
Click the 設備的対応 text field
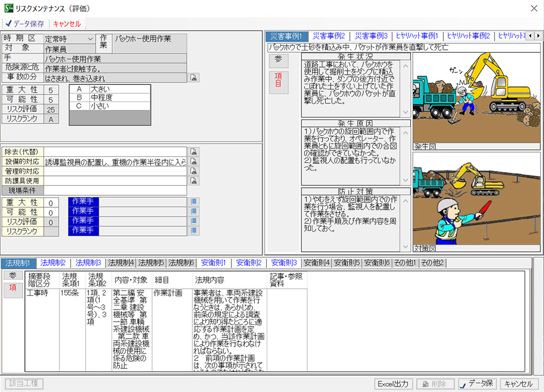click(x=115, y=162)
